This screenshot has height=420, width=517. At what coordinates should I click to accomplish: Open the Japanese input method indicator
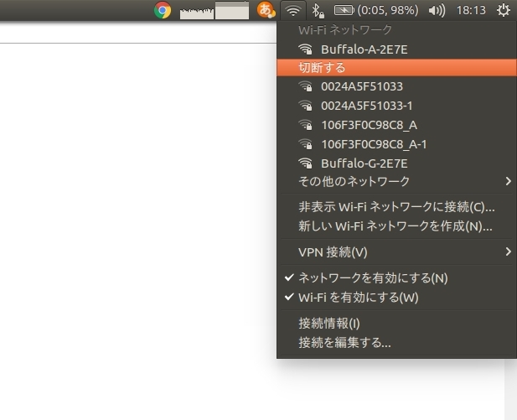pyautogui.click(x=266, y=10)
